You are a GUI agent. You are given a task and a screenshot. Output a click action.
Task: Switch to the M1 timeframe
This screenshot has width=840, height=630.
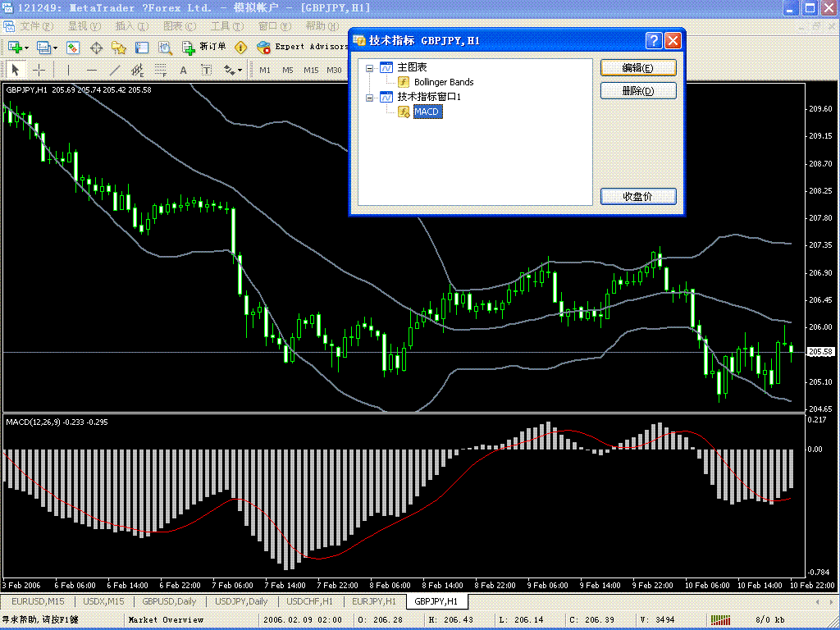click(x=265, y=71)
